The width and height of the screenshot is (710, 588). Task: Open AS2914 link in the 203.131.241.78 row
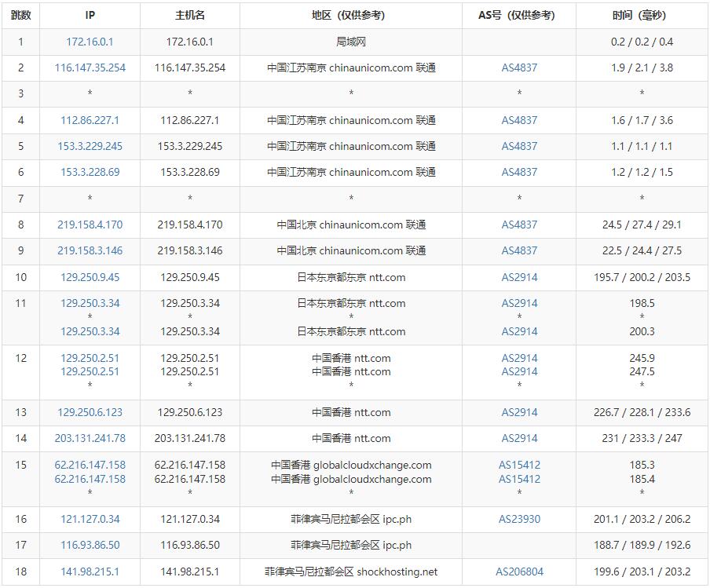[x=519, y=438]
